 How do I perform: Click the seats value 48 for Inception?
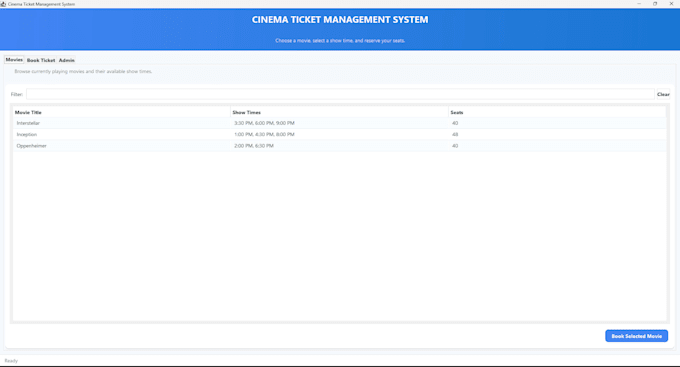click(455, 134)
